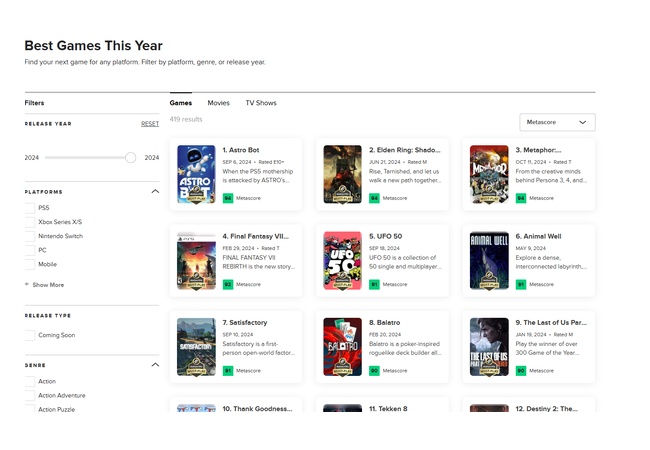Click Animal Well's green Metascore badge
The width and height of the screenshot is (650, 450).
521,284
